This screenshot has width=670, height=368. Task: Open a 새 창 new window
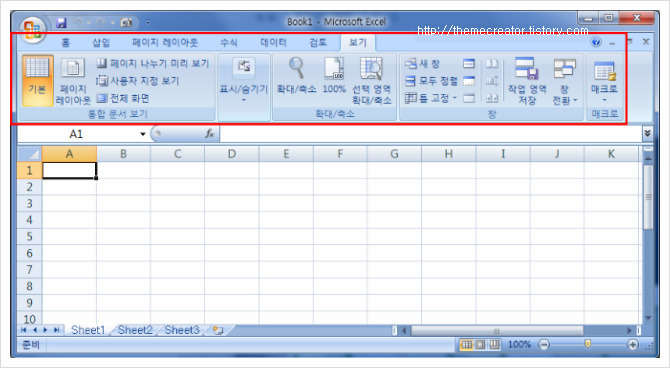[x=422, y=64]
